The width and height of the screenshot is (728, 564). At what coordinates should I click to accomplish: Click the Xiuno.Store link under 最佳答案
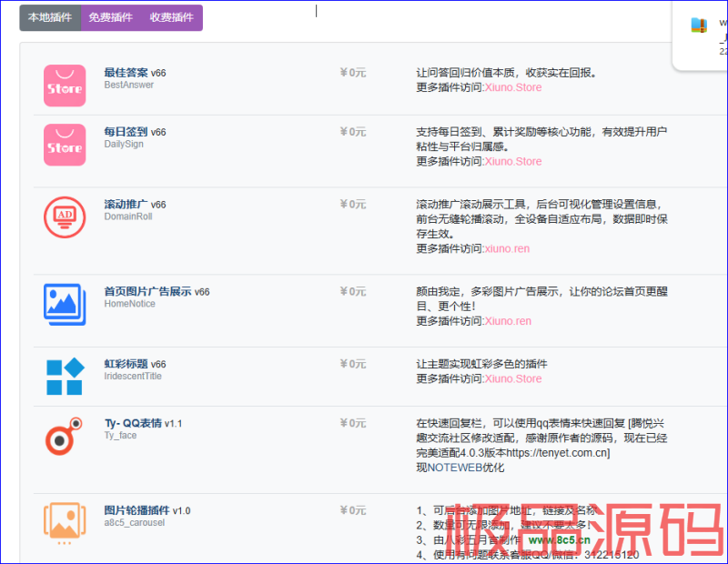point(513,87)
